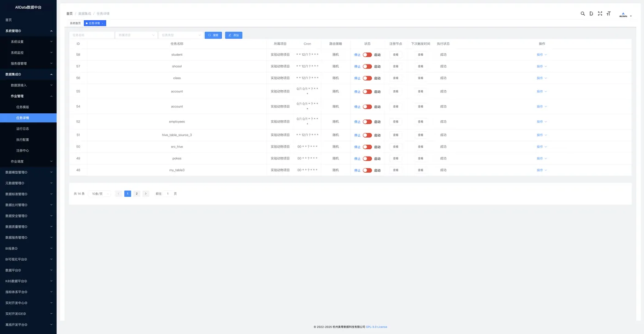The width and height of the screenshot is (644, 334).
Task: Click the hive_table_source_3 task name cell
Action: pos(177,135)
